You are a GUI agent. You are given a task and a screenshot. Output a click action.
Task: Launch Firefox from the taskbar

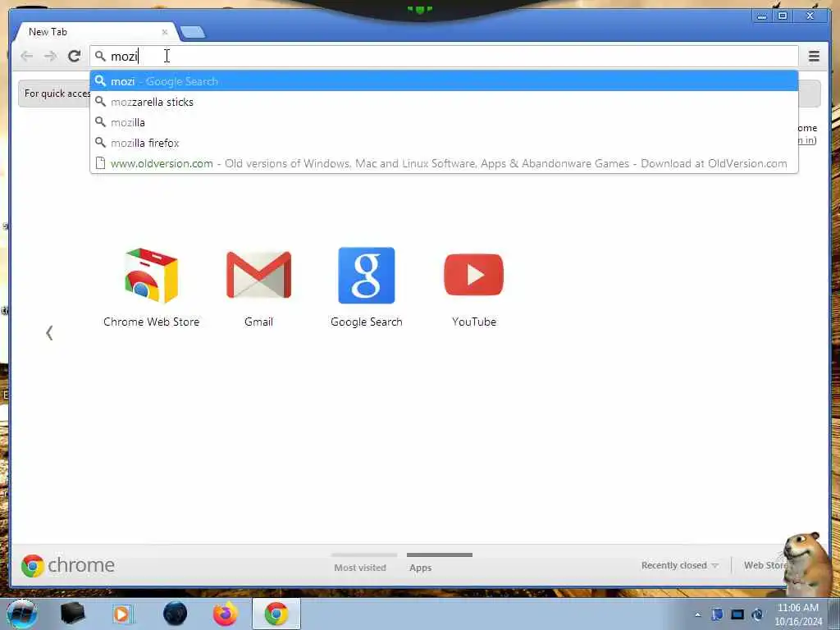coord(226,614)
